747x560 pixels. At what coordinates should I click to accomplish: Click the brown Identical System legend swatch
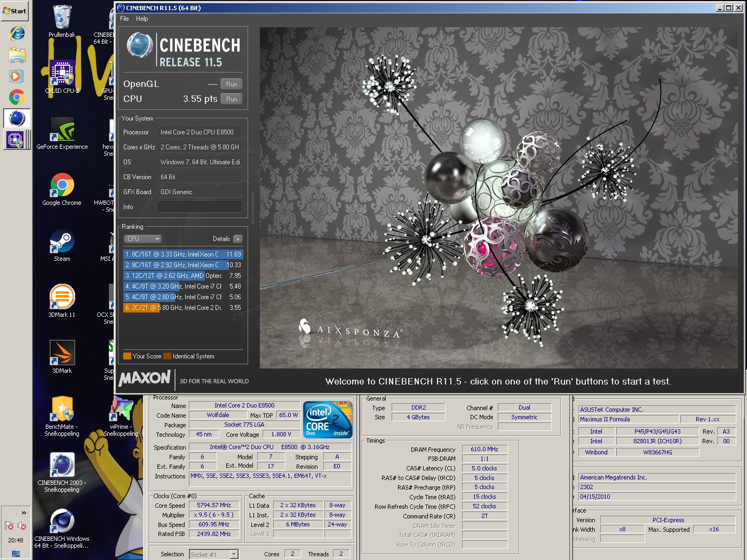(x=168, y=356)
